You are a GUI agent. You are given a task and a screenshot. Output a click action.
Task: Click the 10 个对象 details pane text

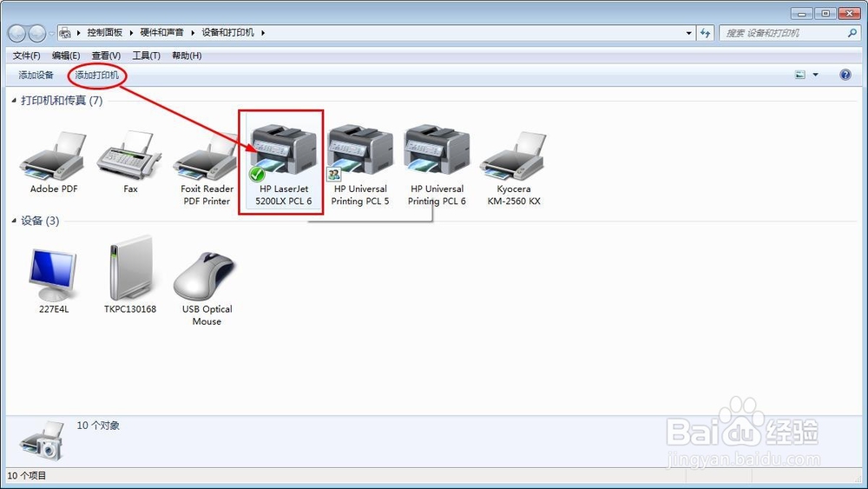pos(98,426)
